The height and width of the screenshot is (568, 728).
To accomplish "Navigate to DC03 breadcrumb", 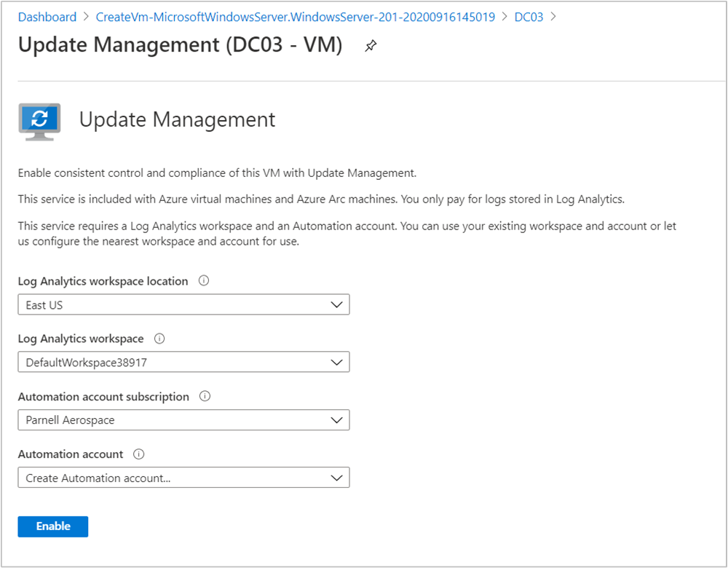I will 529,17.
